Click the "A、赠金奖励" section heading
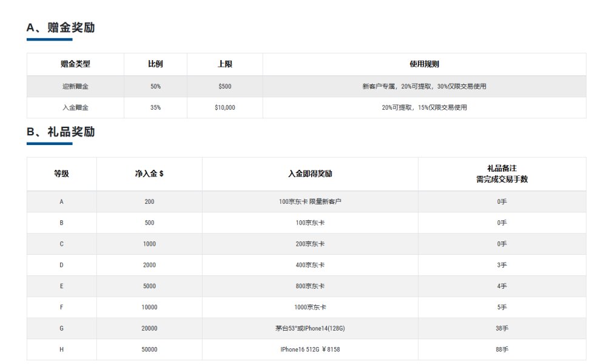Viewport: 598px width, 364px height. 61,28
